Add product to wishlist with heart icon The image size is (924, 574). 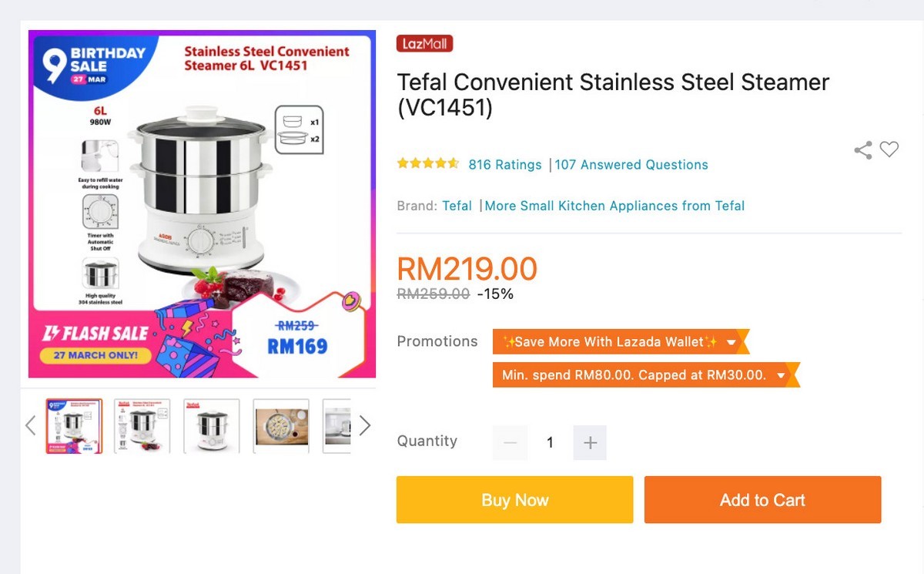coord(889,149)
